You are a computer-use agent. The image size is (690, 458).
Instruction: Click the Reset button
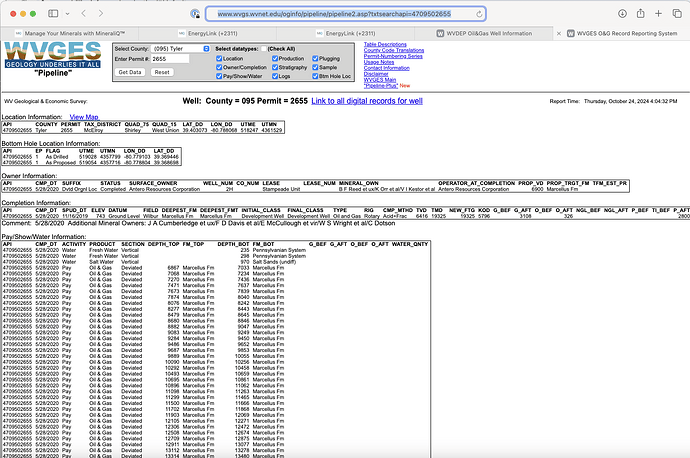162,72
